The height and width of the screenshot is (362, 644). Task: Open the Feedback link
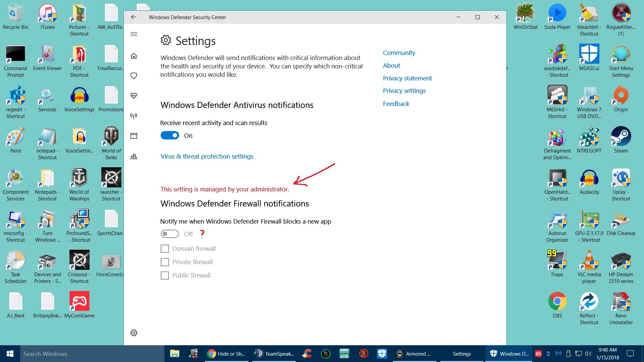[x=396, y=104]
